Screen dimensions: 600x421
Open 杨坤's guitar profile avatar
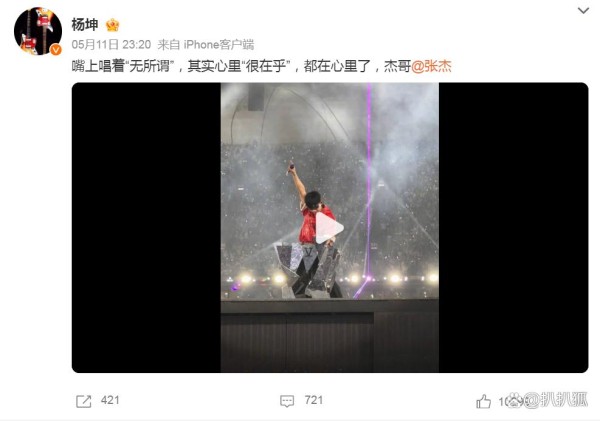[38, 31]
